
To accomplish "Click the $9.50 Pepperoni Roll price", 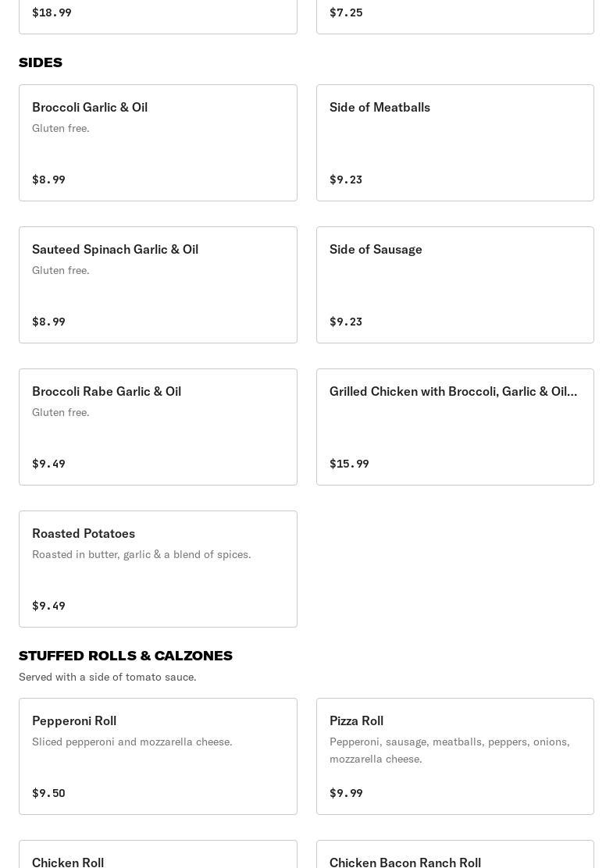I will coord(48,793).
